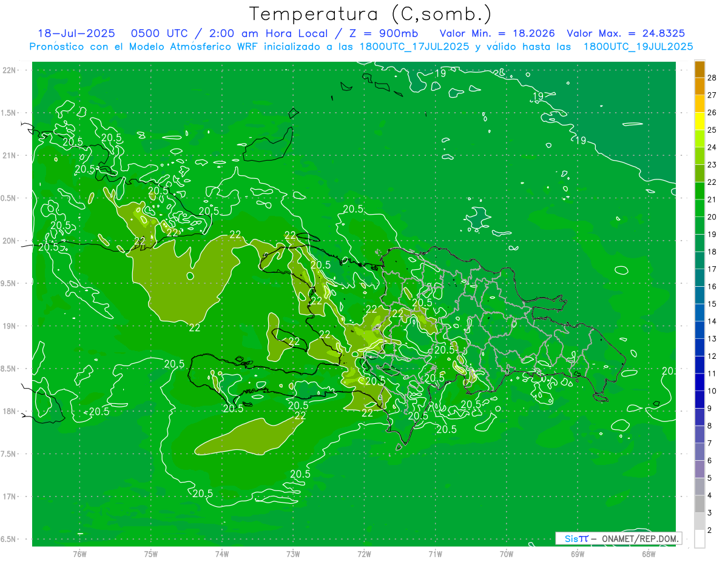
Task: Click the legend value label '21'
Action: [x=712, y=199]
